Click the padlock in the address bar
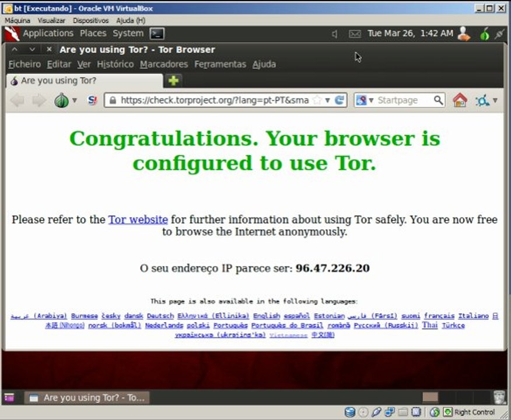The height and width of the screenshot is (420, 511). [113, 100]
